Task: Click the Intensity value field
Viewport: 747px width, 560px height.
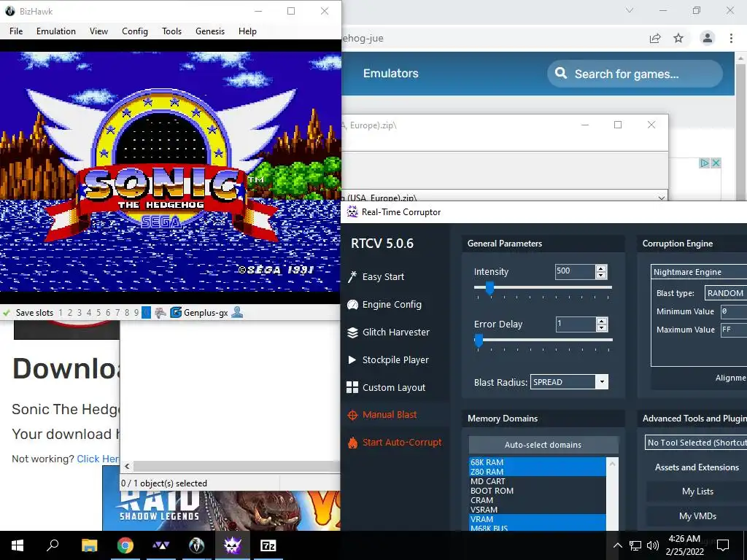Action: pos(575,271)
